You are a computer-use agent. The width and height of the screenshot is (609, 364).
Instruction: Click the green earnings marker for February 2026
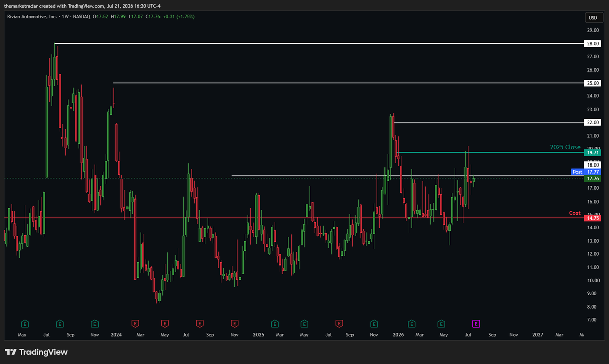412,324
